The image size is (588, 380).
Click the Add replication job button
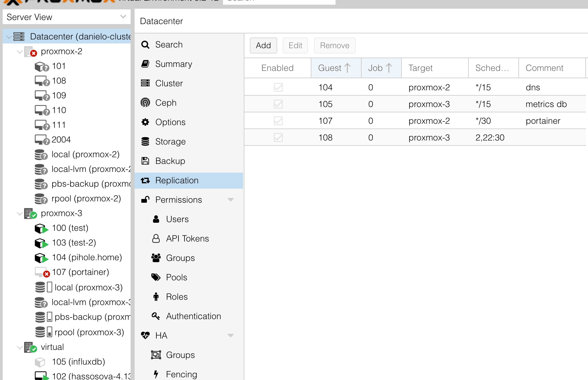(x=264, y=45)
